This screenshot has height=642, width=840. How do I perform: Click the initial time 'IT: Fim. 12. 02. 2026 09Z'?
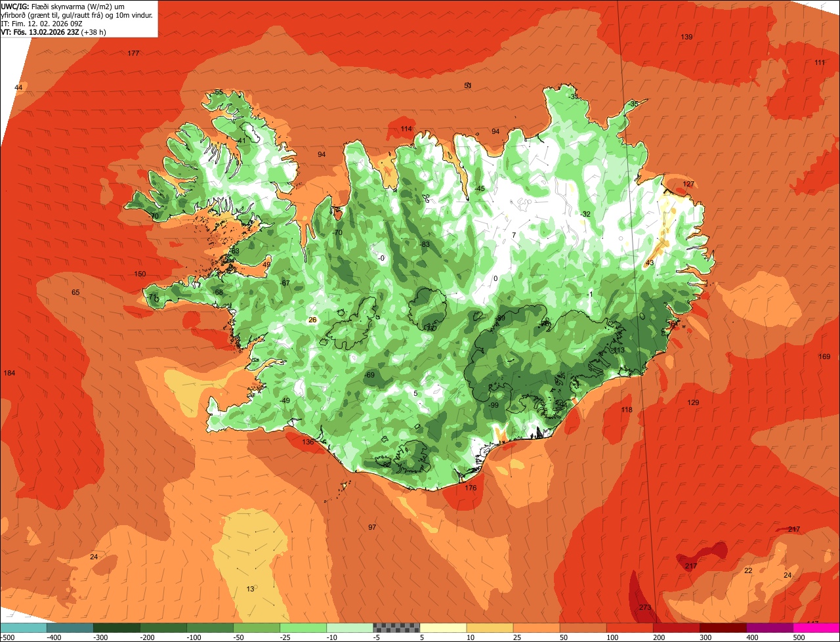pos(42,23)
